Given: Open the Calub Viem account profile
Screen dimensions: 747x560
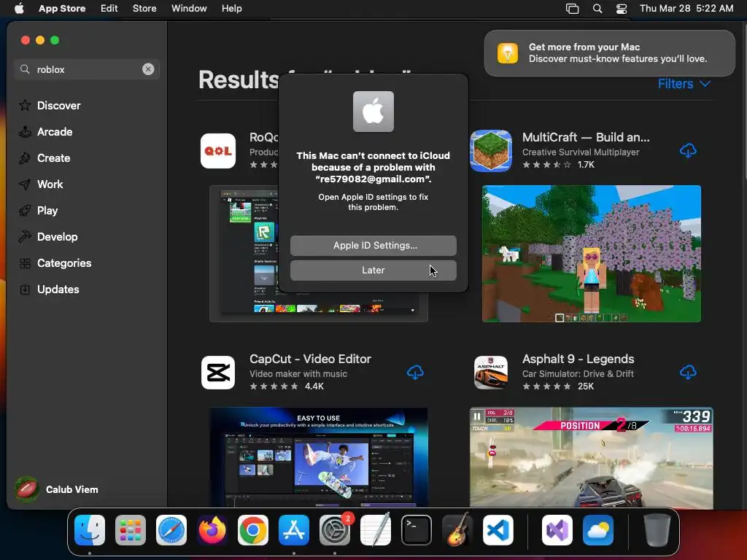Looking at the screenshot, I should coord(57,489).
